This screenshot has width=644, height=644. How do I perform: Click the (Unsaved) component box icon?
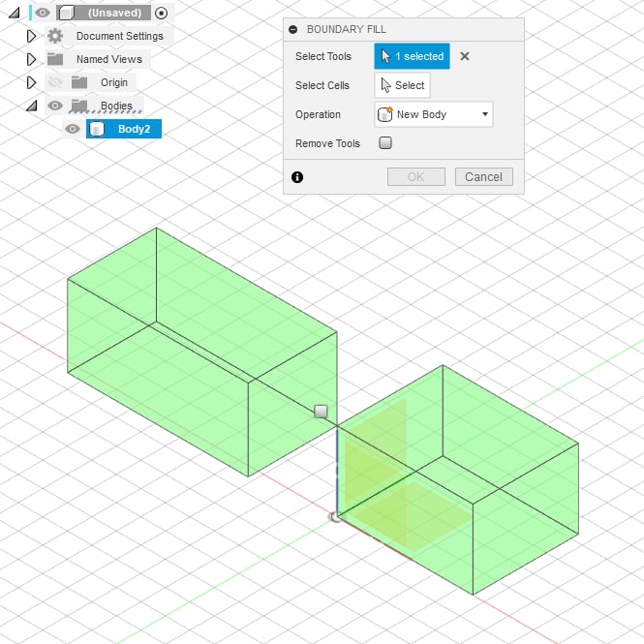66,13
